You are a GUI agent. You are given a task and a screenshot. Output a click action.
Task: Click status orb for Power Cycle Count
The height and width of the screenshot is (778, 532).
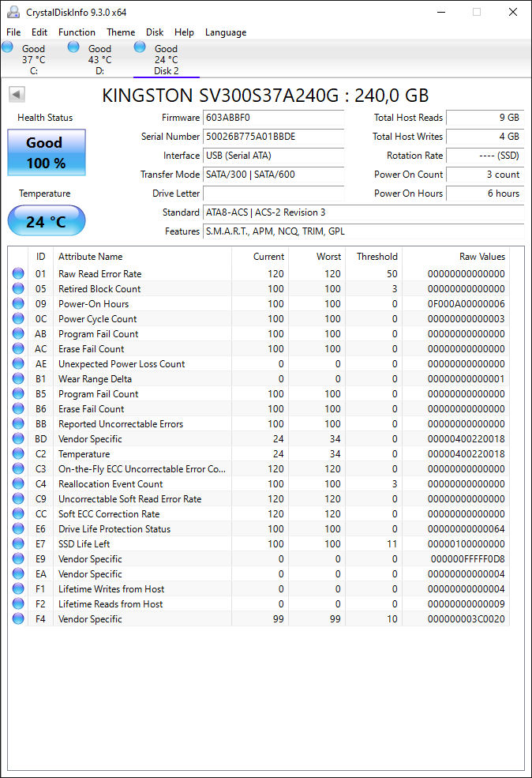coord(18,318)
